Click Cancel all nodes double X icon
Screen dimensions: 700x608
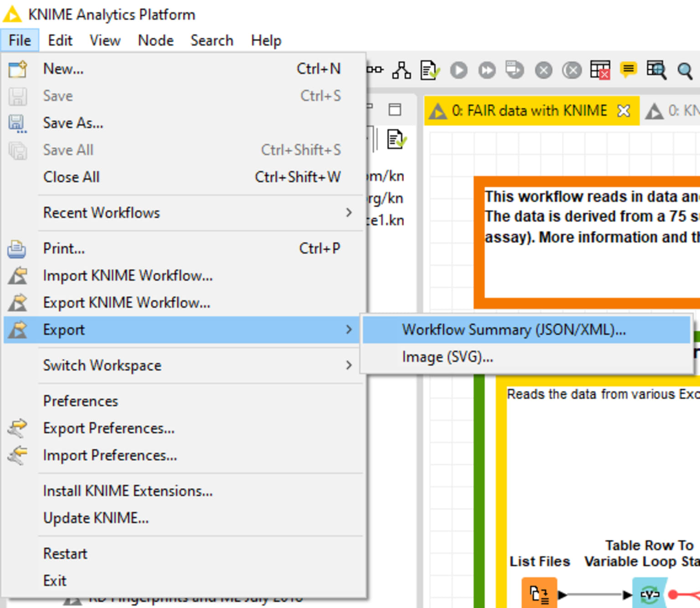tap(571, 71)
